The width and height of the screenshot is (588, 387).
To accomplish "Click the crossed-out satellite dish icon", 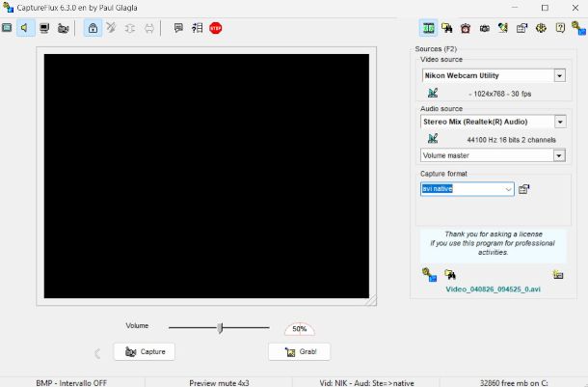I will click(x=111, y=28).
